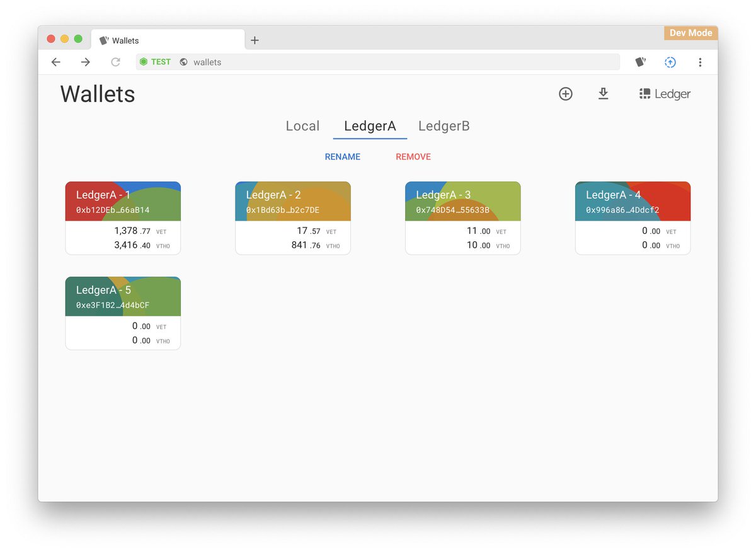
Task: Click address 0x996a86…4Ddcf2
Action: pos(622,210)
